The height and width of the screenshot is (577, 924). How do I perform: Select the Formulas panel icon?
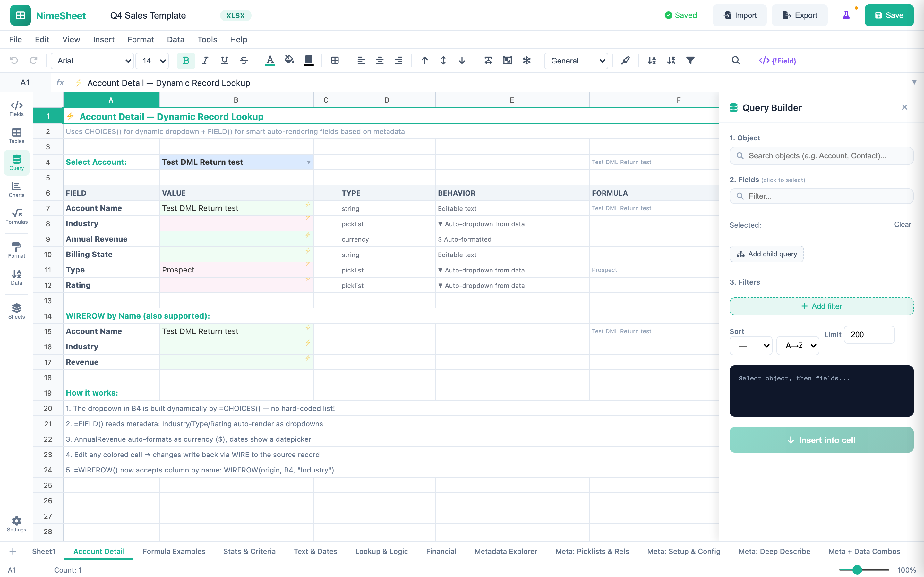coord(16,216)
